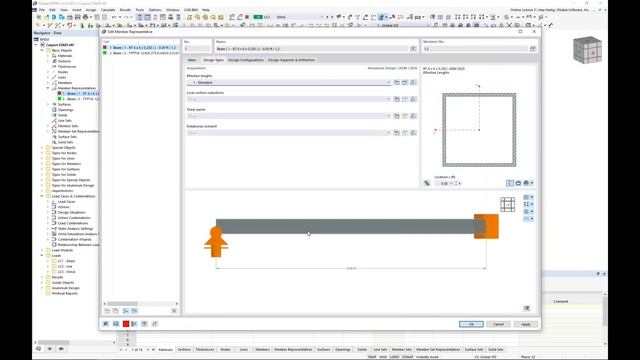This screenshot has width=640, height=360.
Task: Switch to Design Supports & Deflection tab
Action: [291, 60]
